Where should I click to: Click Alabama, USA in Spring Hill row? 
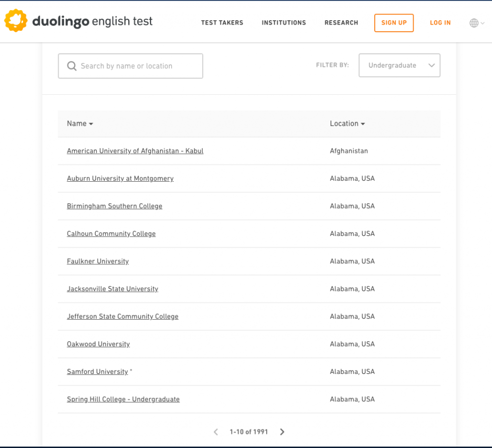coord(352,399)
